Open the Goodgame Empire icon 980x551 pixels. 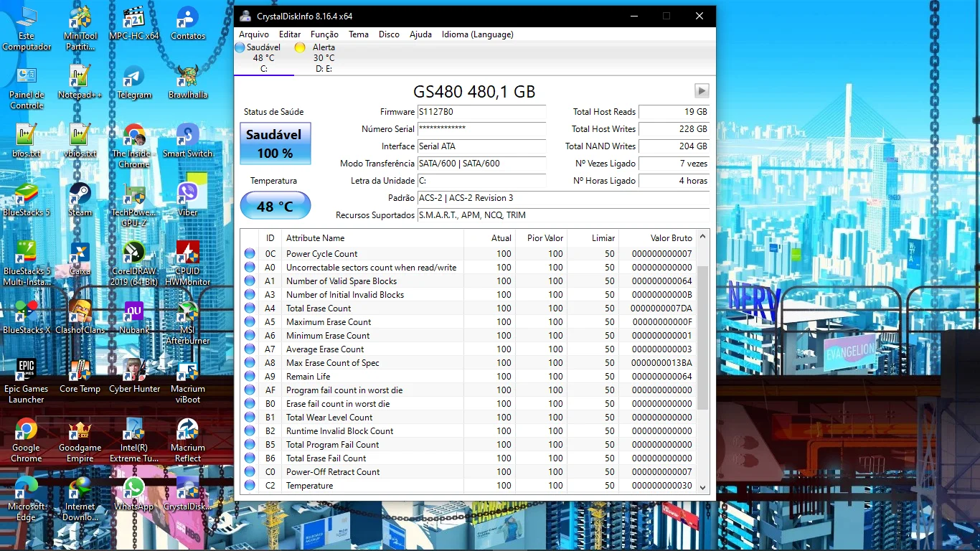point(80,441)
